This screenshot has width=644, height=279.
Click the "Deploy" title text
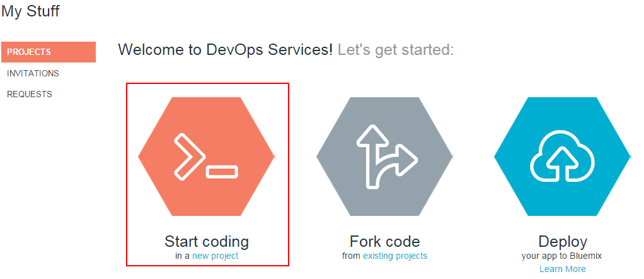562,241
